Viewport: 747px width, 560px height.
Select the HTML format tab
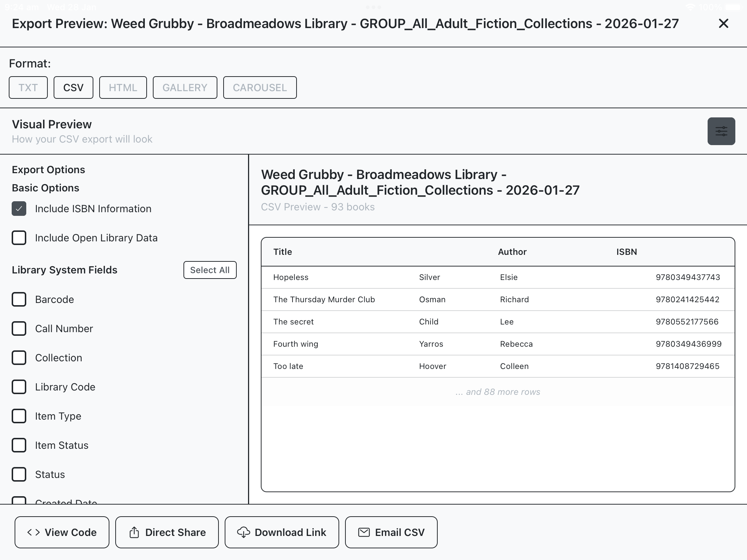[x=123, y=87]
